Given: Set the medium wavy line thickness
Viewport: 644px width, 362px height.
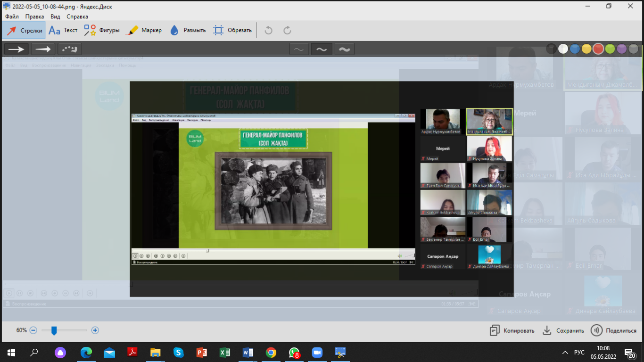Looking at the screenshot, I should [x=322, y=49].
